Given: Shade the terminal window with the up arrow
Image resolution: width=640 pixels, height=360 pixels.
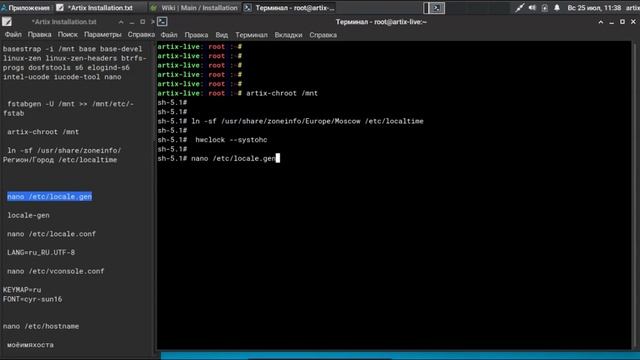Looking at the screenshot, I should click(600, 22).
